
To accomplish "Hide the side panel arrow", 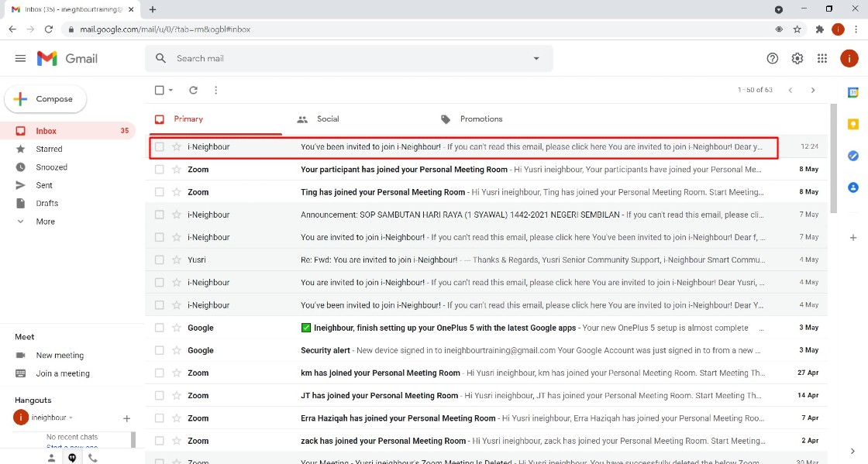I will [x=853, y=451].
